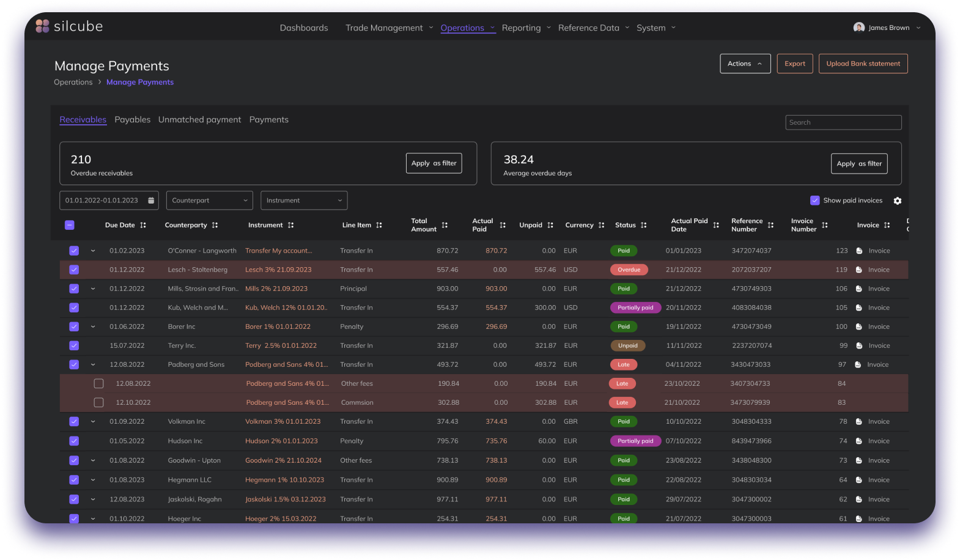Switch to the Unmatched payment tab
Viewport: 960px width, 560px height.
tap(199, 120)
